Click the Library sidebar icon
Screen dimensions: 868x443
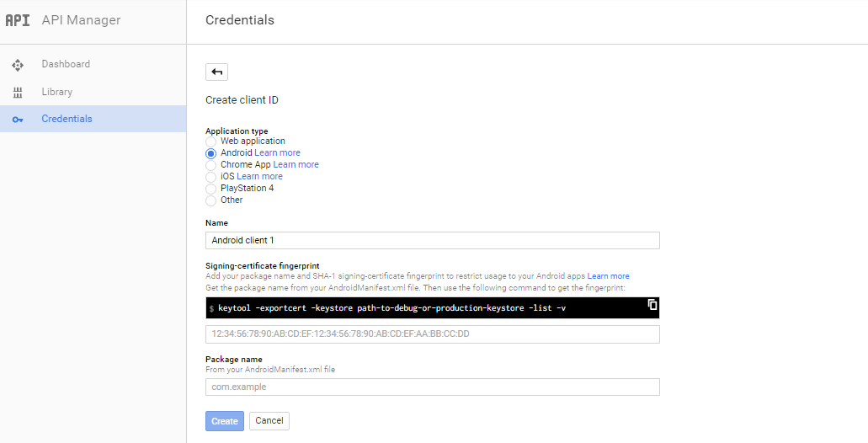[x=18, y=93]
